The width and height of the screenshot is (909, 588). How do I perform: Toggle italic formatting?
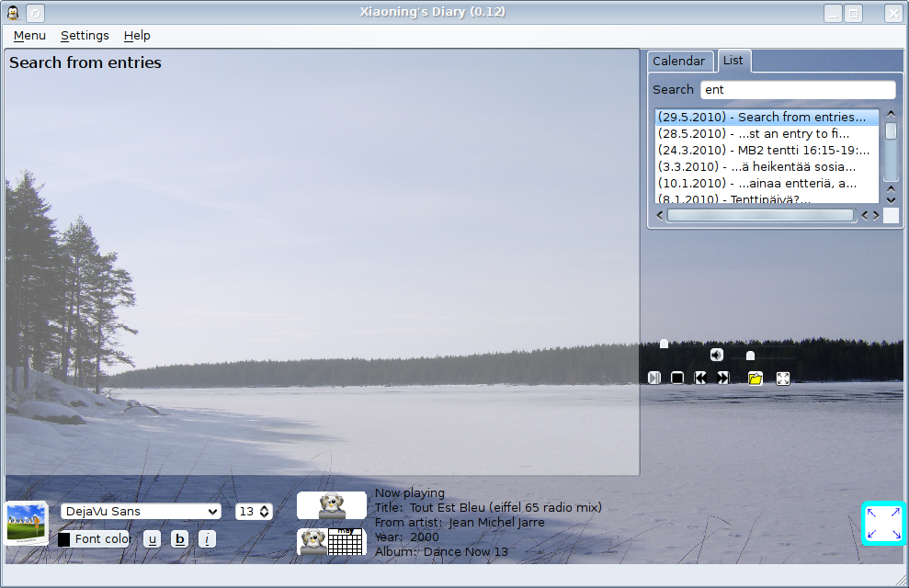click(x=207, y=539)
